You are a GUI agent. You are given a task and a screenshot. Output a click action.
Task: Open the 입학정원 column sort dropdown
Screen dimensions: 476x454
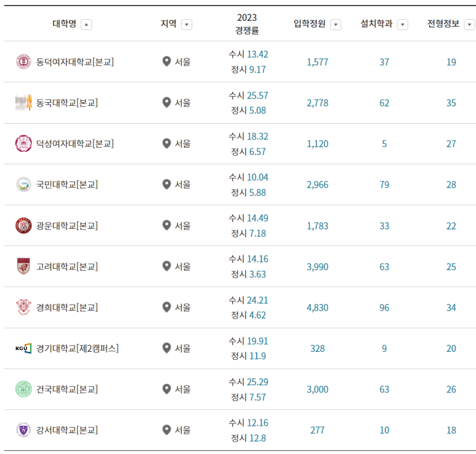pyautogui.click(x=336, y=24)
